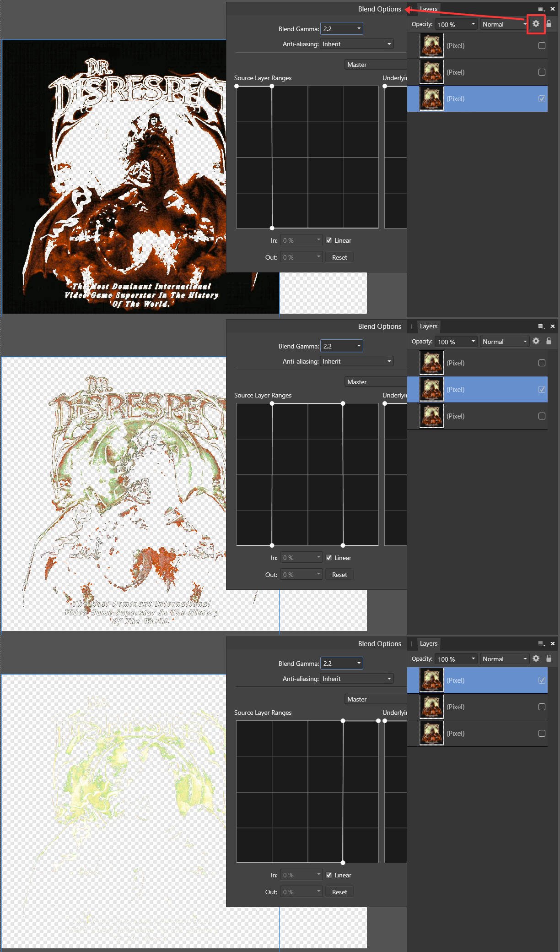Click the lock icon in the bottom Layers panel
The width and height of the screenshot is (560, 952).
coord(549,658)
